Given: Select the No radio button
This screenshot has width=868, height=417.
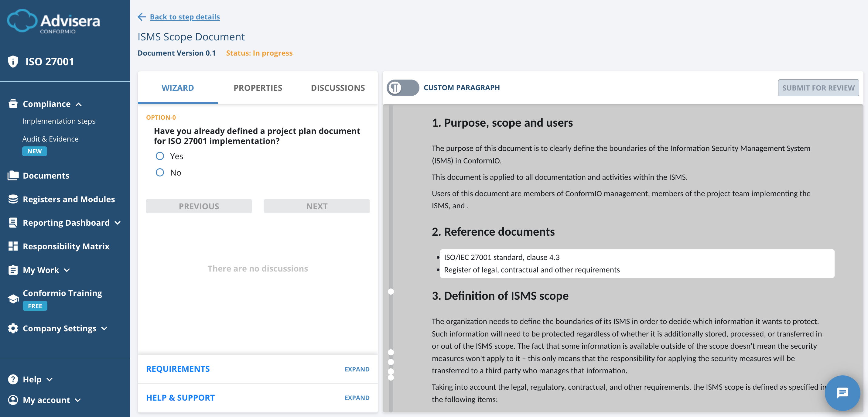Looking at the screenshot, I should (160, 172).
